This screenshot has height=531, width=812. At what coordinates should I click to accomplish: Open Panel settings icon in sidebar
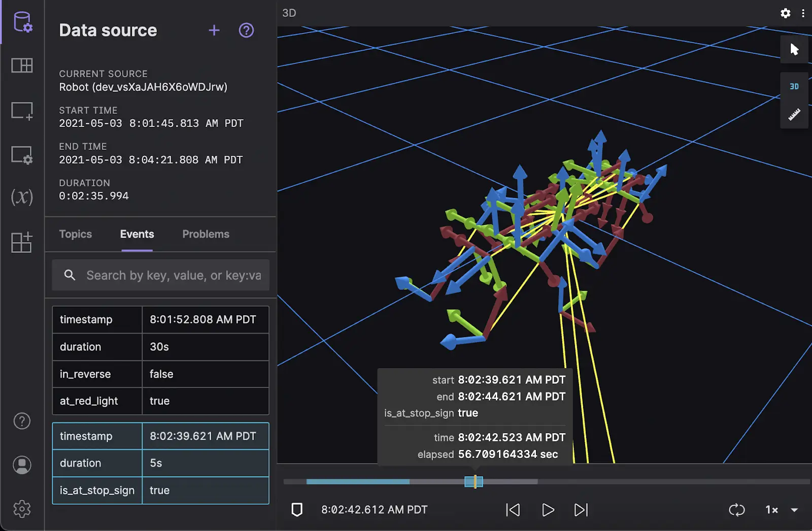22,155
